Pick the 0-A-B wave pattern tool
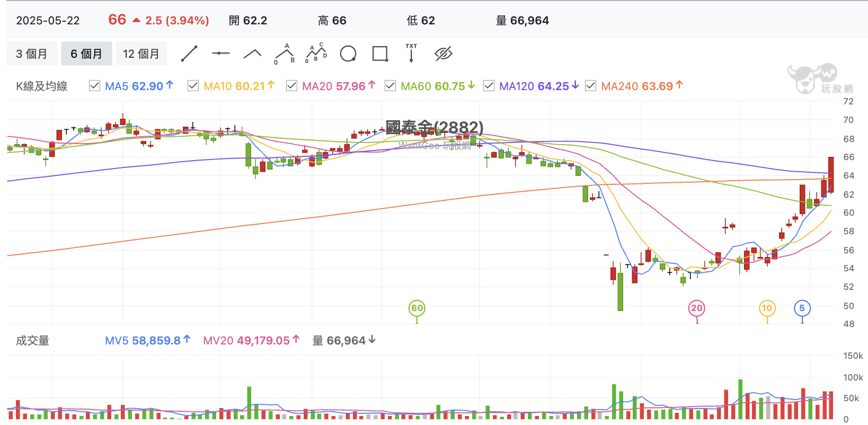This screenshot has width=868, height=425. [285, 54]
